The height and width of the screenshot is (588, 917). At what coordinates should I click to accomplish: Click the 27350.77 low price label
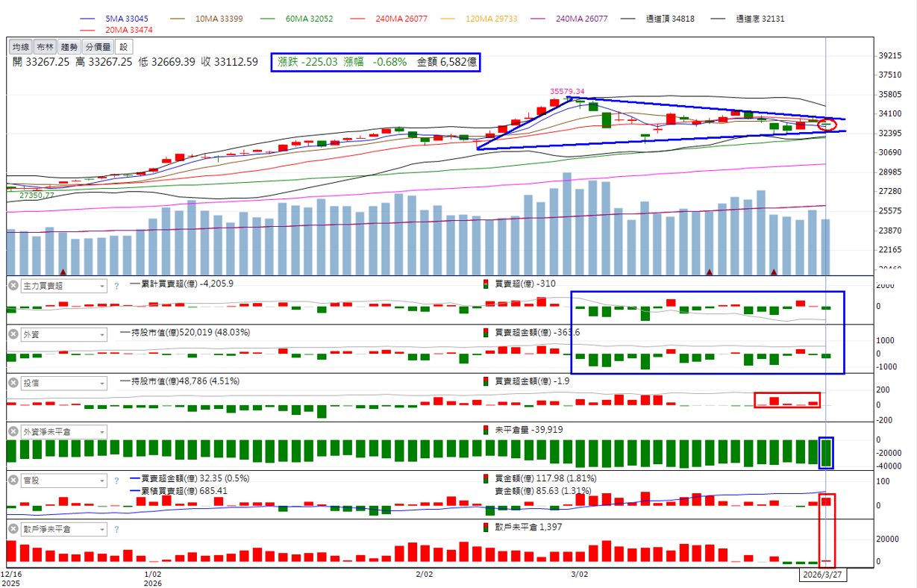coord(37,196)
